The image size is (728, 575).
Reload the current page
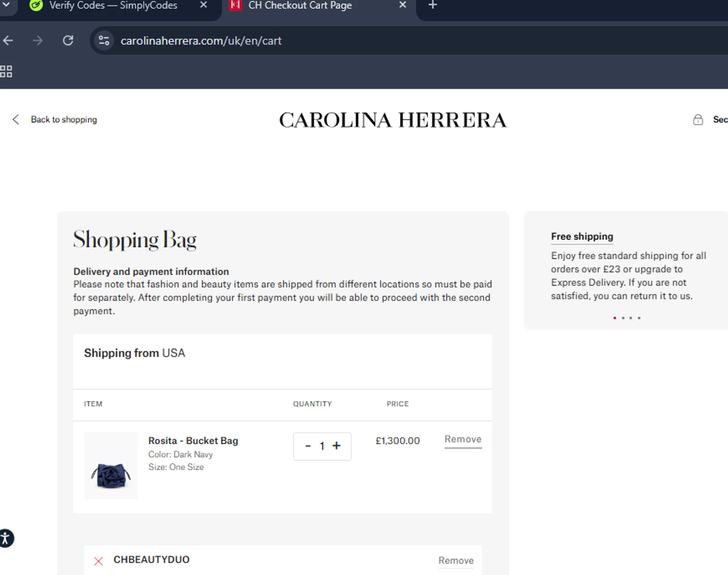pos(68,40)
